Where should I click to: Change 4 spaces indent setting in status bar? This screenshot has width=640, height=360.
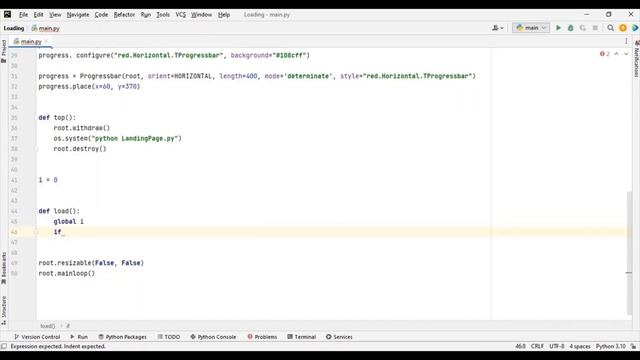tap(580, 346)
